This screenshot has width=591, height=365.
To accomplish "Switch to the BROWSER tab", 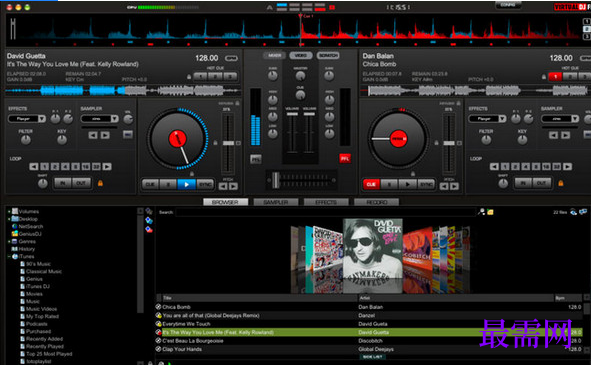I will coord(225,202).
